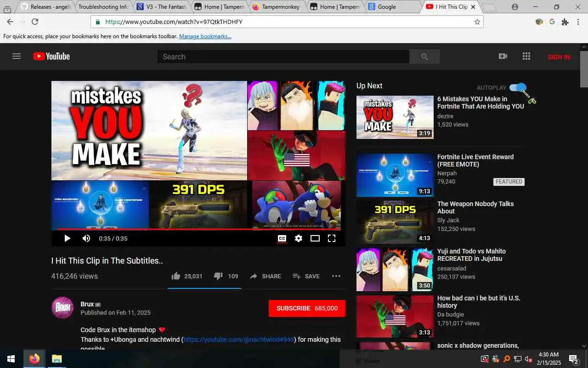Save the video to a playlist
The height and width of the screenshot is (368, 588).
pos(306,276)
